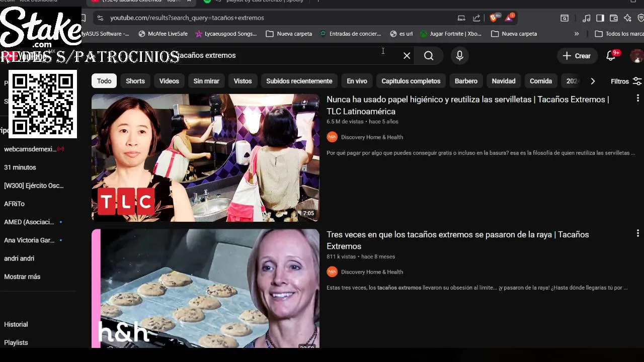Open the Nueva carpeta folder after Lycaeusgood Songs

tap(289, 34)
